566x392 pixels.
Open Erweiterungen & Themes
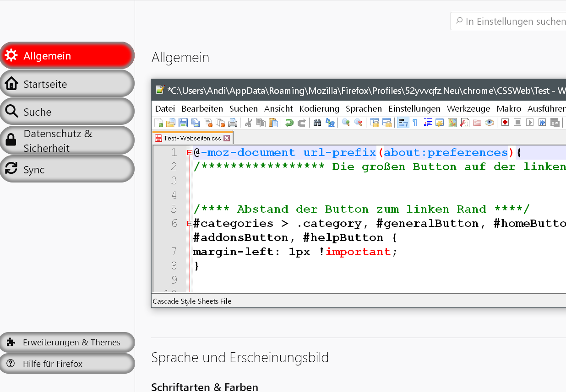click(67, 342)
